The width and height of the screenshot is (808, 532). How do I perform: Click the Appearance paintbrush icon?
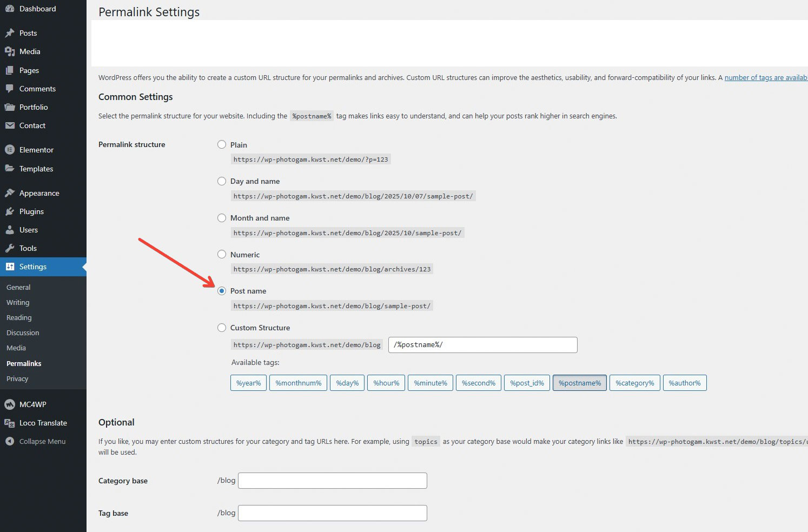[x=10, y=193]
